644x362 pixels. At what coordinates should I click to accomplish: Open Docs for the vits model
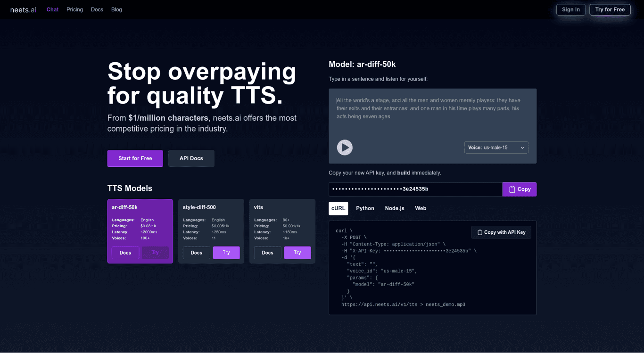coord(267,253)
